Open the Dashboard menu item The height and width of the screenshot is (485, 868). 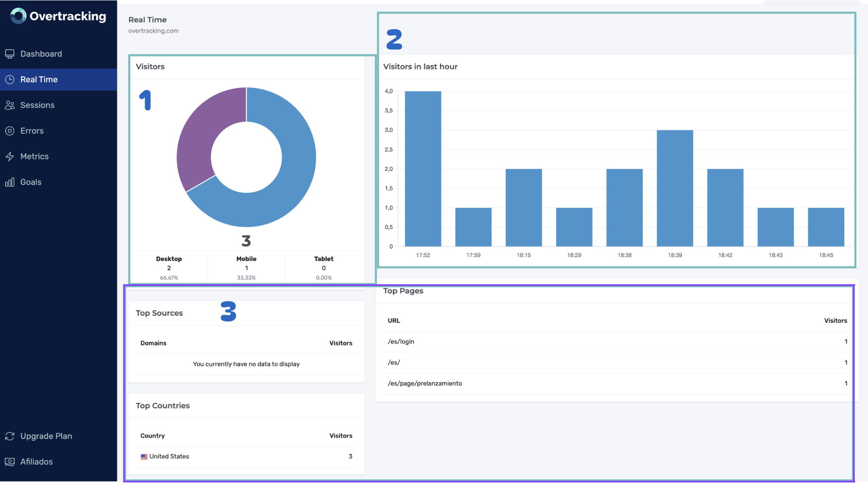pos(59,54)
